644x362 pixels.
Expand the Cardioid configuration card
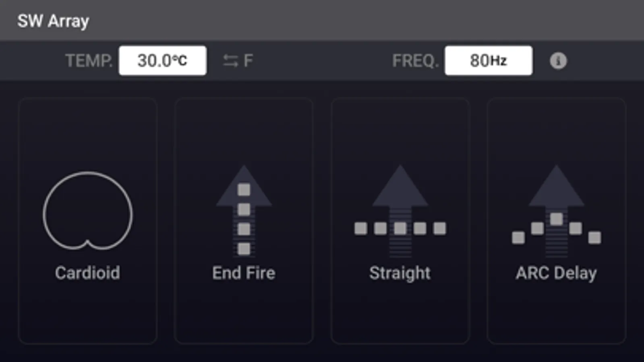pyautogui.click(x=88, y=221)
